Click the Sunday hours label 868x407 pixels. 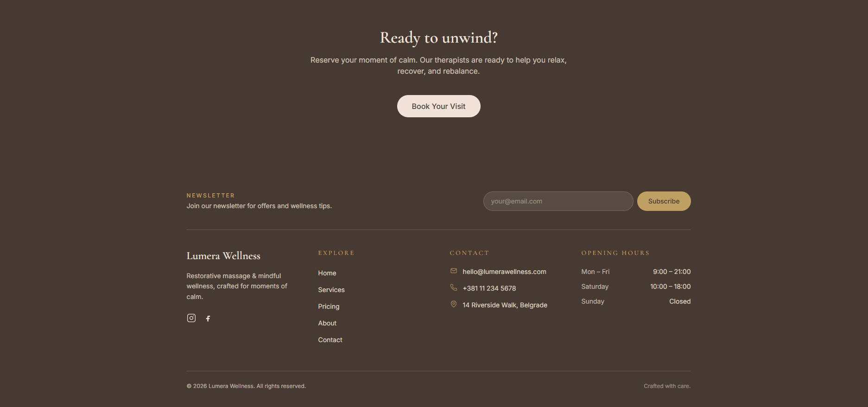tap(593, 301)
